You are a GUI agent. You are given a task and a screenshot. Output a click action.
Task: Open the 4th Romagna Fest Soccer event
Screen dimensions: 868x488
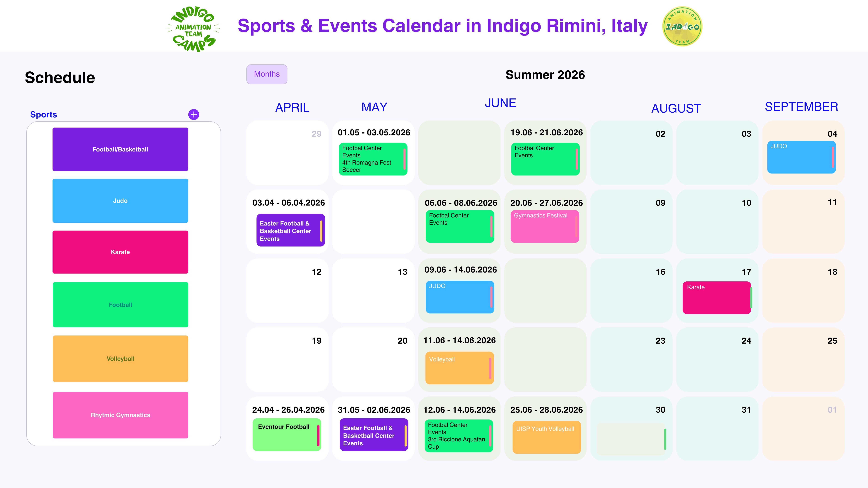point(373,159)
